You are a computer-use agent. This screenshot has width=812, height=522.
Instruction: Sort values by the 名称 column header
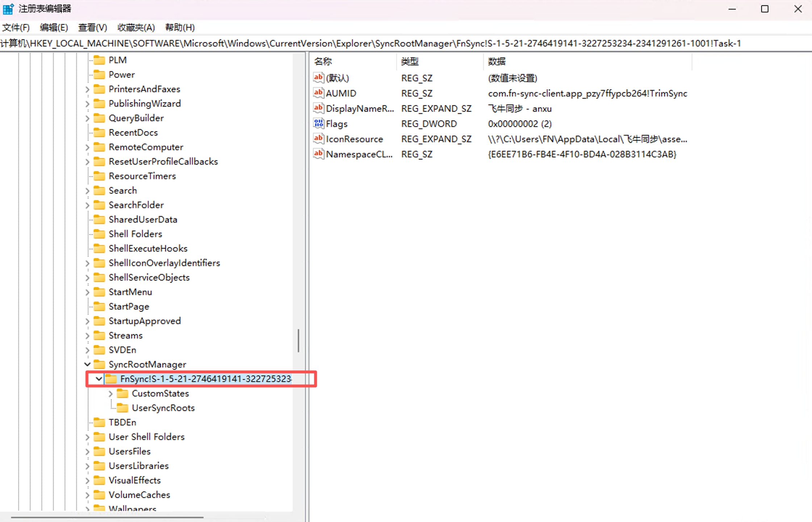point(354,61)
